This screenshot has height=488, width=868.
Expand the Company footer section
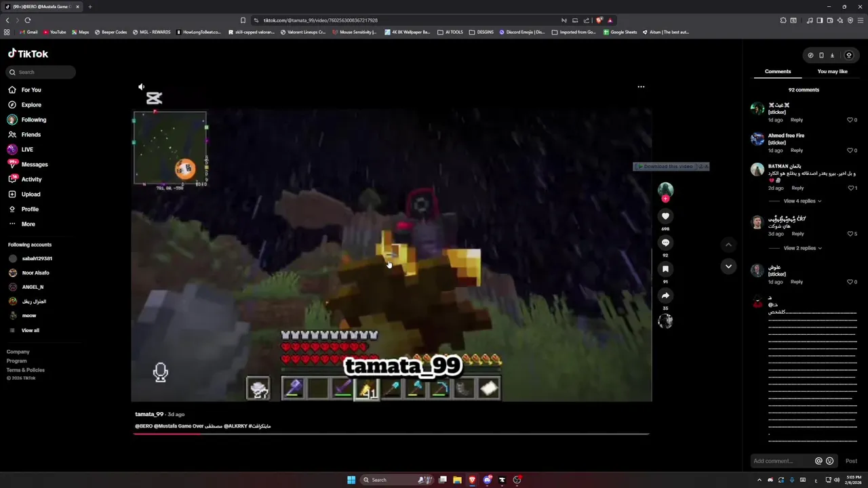point(18,352)
